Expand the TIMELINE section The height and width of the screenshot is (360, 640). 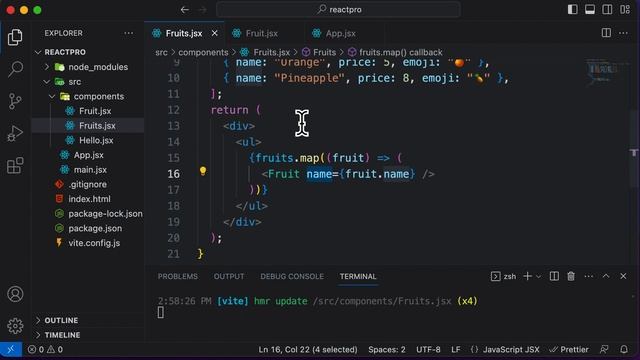88,335
